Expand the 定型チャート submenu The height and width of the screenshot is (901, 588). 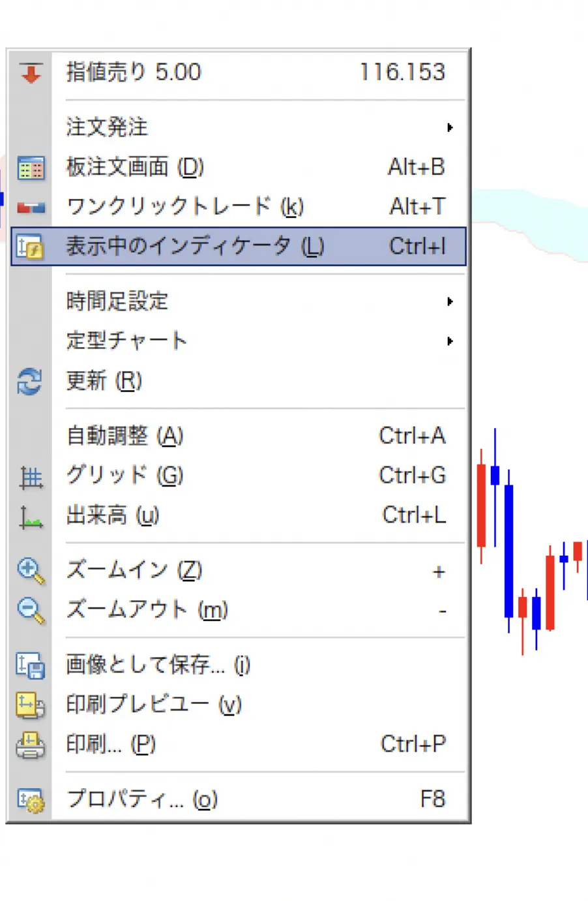point(126,341)
